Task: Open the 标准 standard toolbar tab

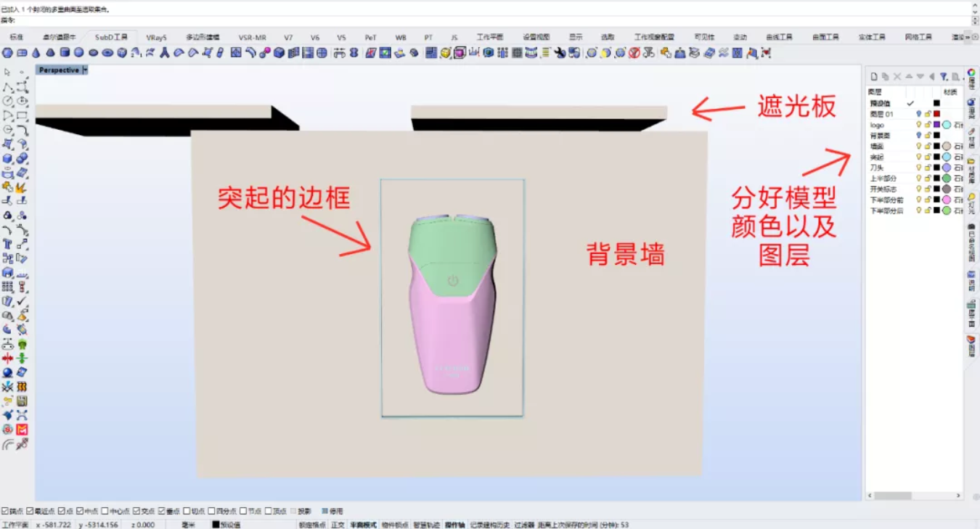Action: click(16, 37)
